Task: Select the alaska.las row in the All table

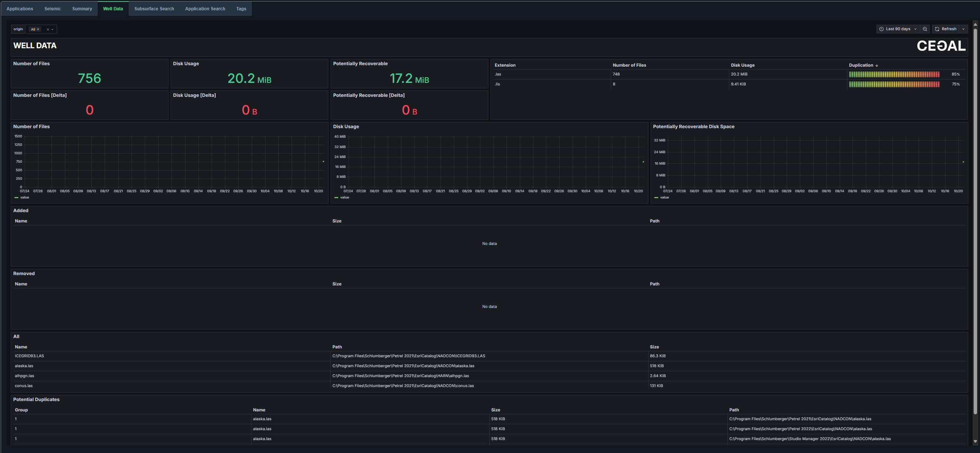Action: 24,366
